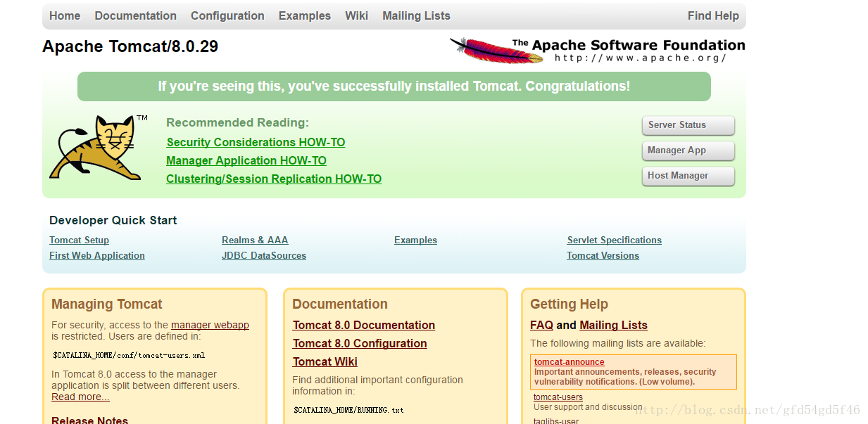The width and height of the screenshot is (868, 424).
Task: Open the Wiki navigation item
Action: point(357,15)
